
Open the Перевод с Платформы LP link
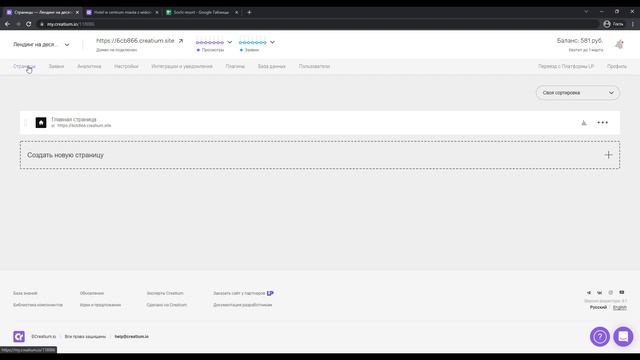pyautogui.click(x=566, y=66)
